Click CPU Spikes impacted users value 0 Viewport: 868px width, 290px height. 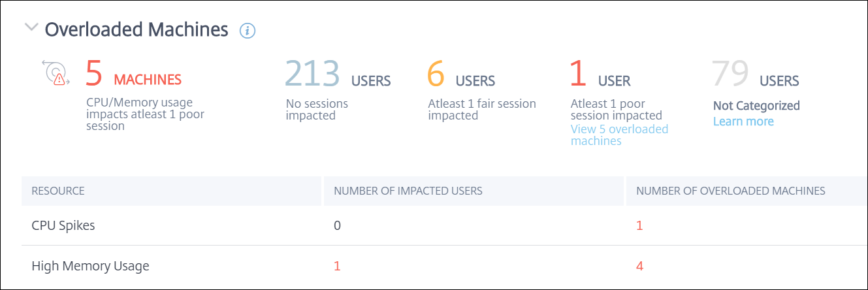[x=338, y=226]
